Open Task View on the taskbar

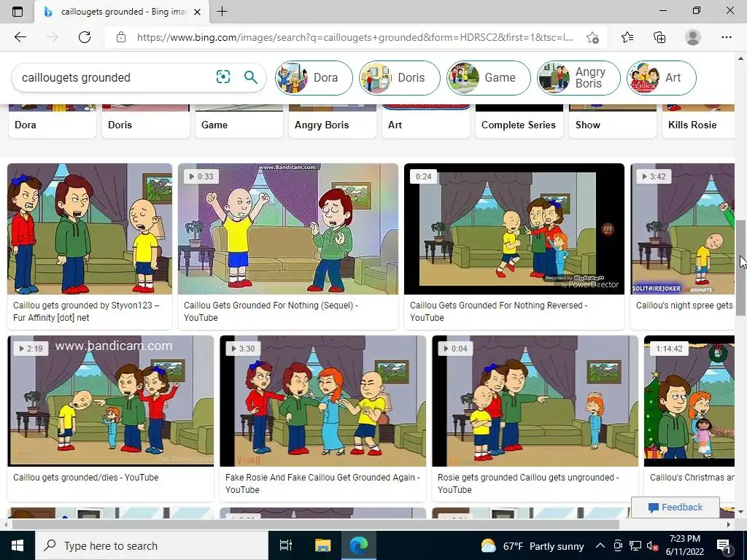pyautogui.click(x=286, y=545)
